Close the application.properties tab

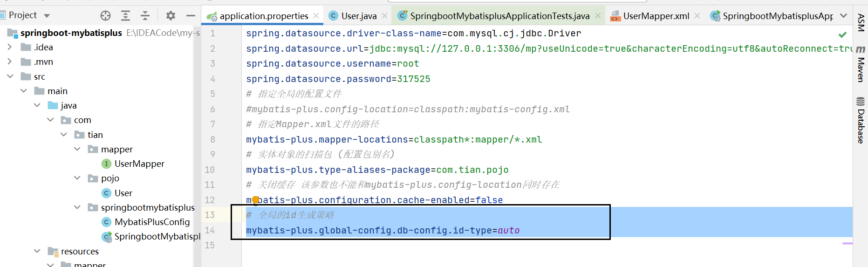pos(316,16)
